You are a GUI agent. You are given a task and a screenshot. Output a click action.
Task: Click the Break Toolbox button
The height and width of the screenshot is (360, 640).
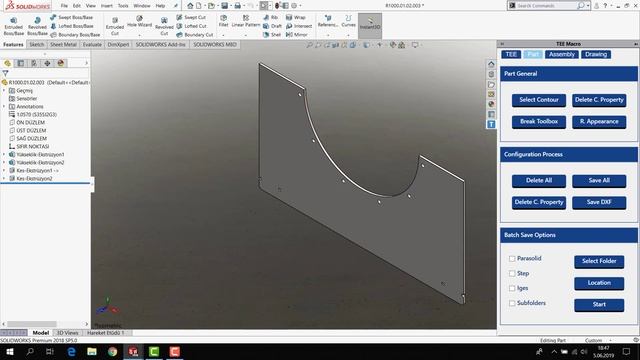click(x=539, y=122)
